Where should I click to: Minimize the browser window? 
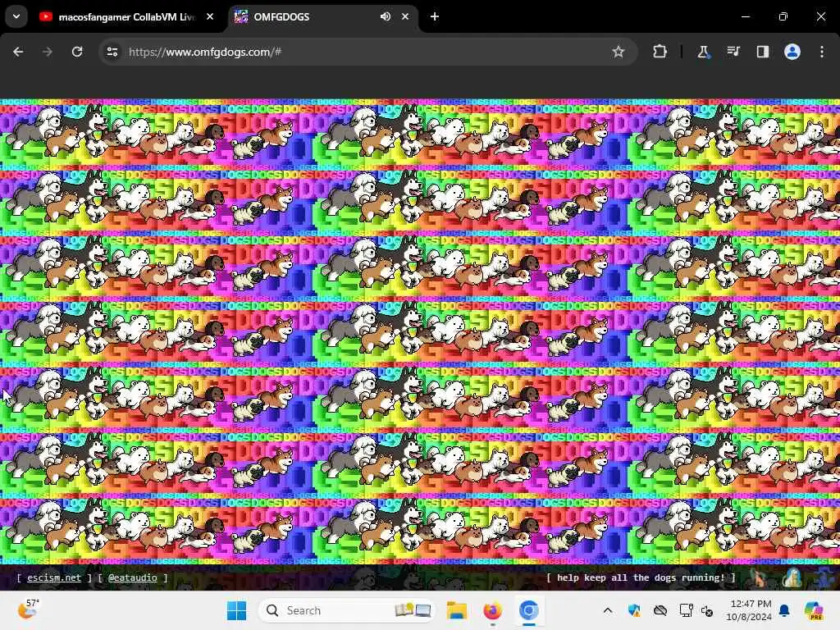pyautogui.click(x=745, y=16)
